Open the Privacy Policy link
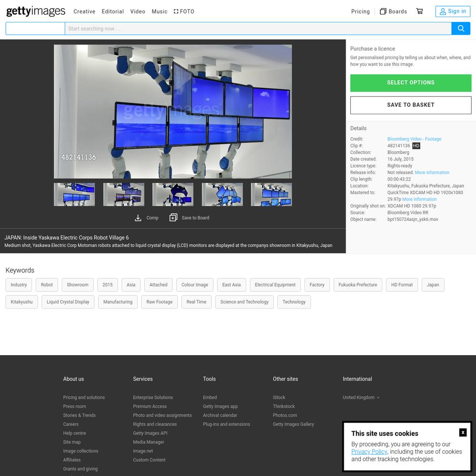Image resolution: width=476 pixels, height=476 pixels. click(369, 452)
